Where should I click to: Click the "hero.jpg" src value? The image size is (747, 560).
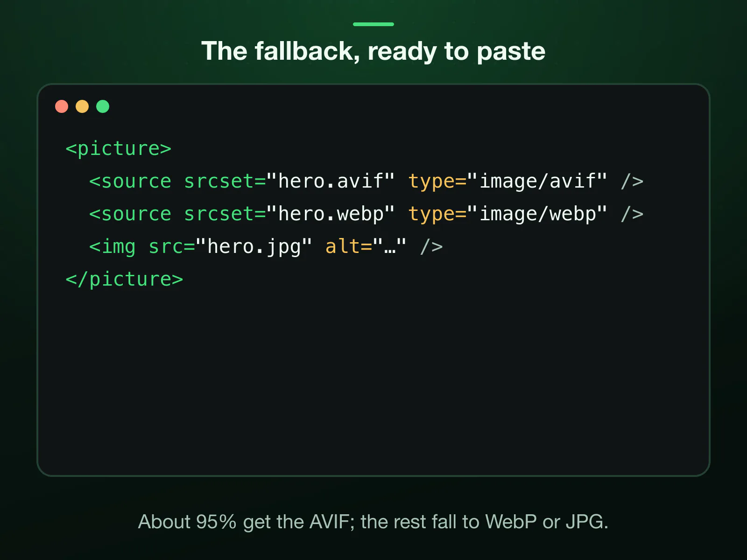254,246
